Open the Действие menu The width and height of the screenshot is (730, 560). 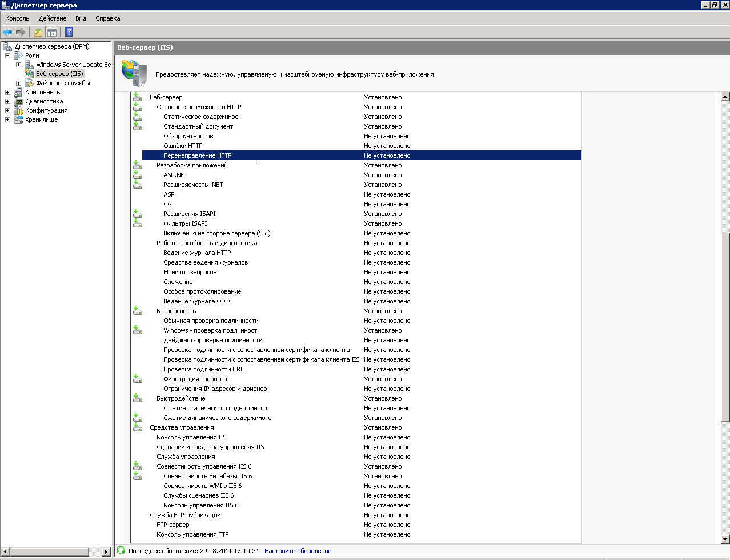[53, 18]
